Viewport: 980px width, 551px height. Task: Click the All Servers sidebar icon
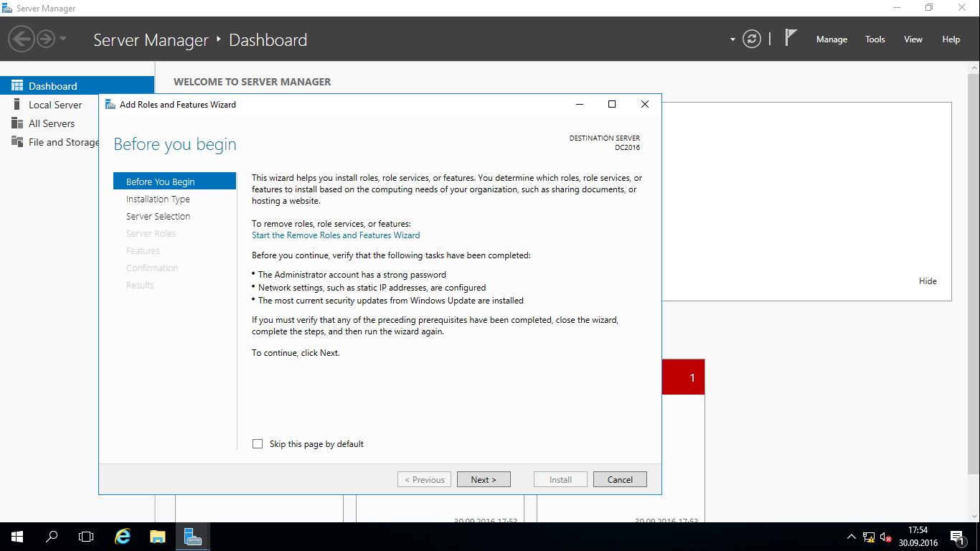pos(17,123)
